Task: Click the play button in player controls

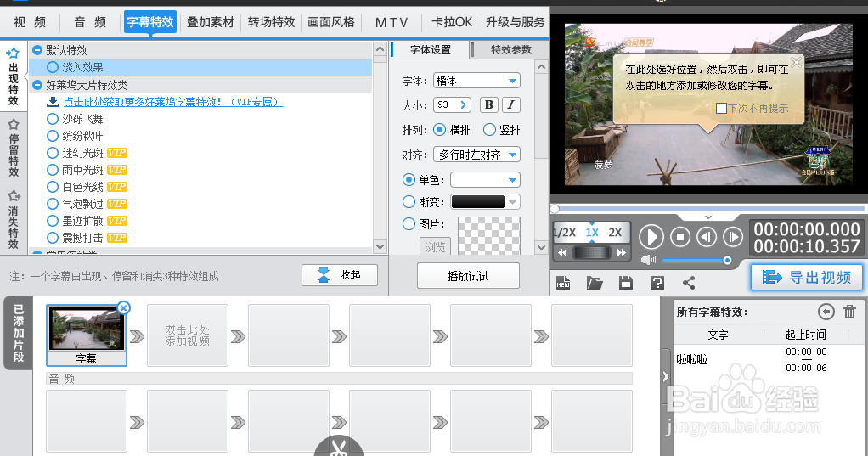Action: (x=651, y=238)
